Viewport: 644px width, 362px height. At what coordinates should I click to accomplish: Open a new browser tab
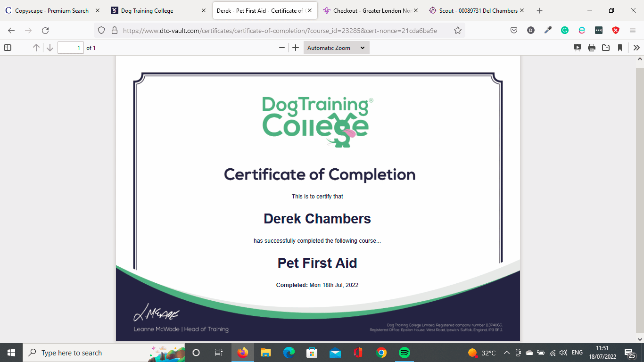[x=540, y=10]
